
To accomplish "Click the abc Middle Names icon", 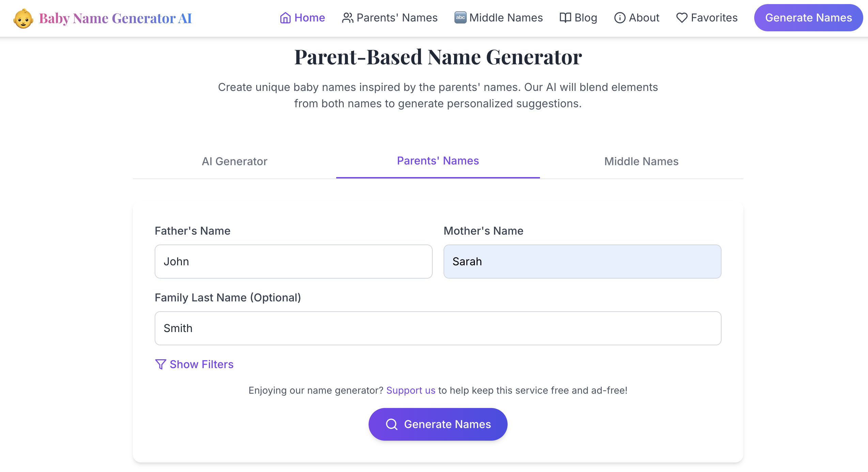I will [460, 17].
